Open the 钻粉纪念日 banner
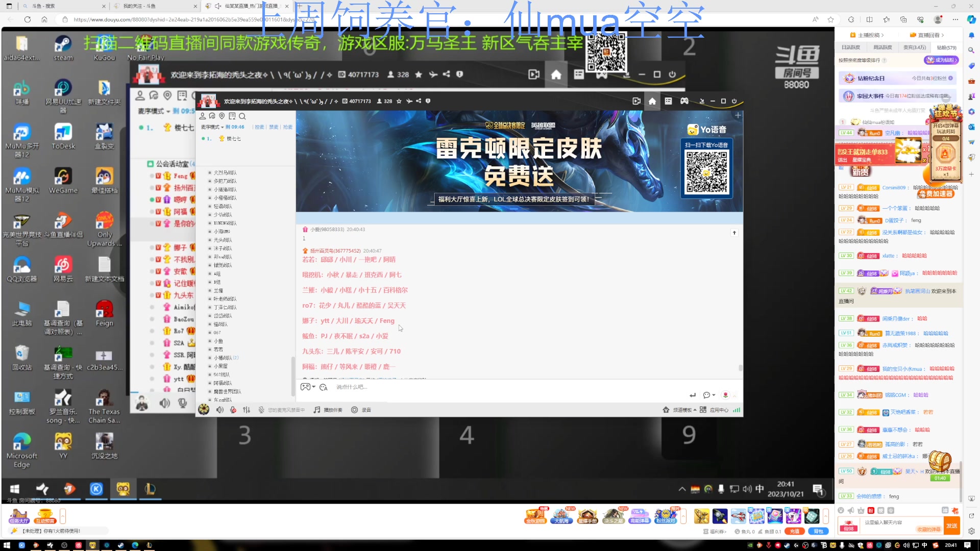 (x=897, y=78)
